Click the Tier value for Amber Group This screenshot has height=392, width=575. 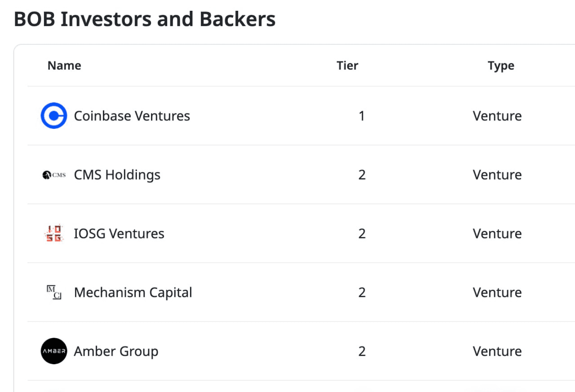click(x=362, y=351)
